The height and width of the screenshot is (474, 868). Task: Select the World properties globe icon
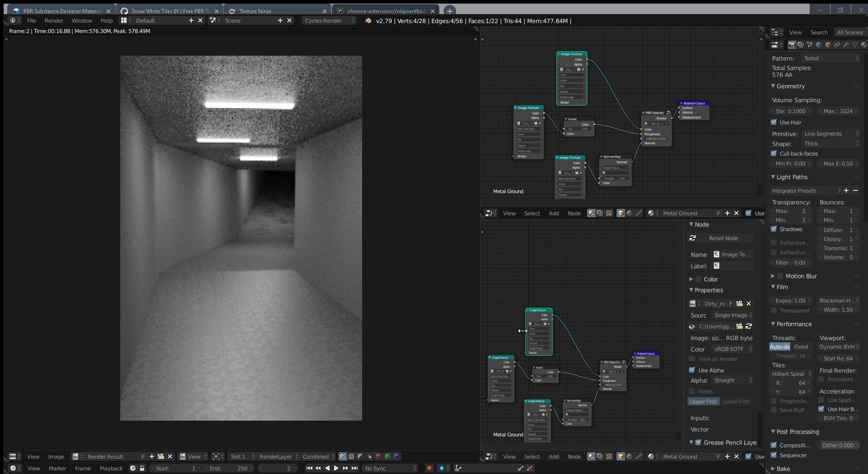pyautogui.click(x=819, y=44)
